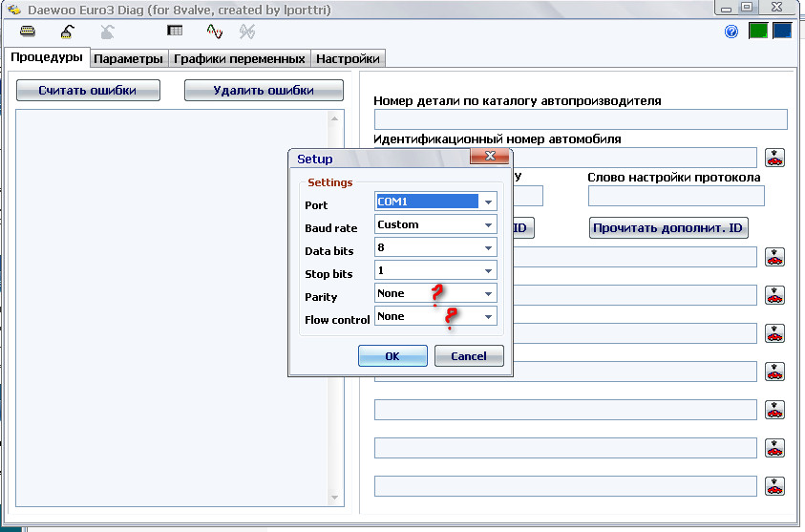Expand the Port COM1 dropdown
This screenshot has height=532, width=805.
click(x=488, y=202)
